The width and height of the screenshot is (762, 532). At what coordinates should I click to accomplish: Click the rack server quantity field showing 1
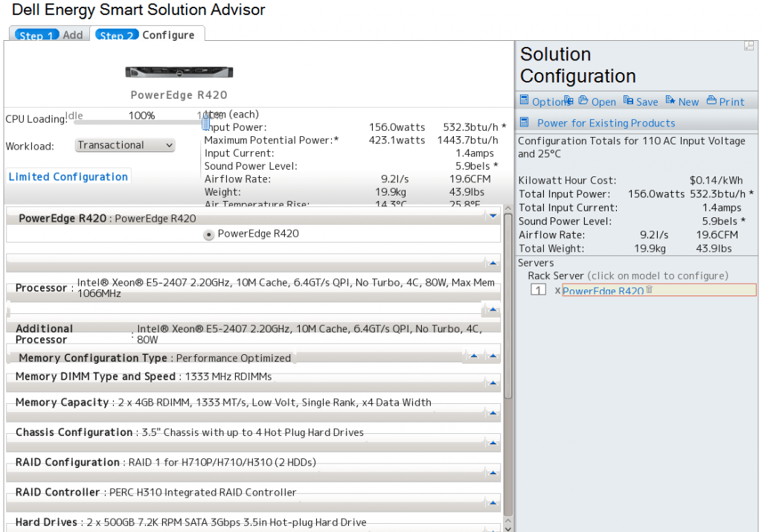point(538,290)
